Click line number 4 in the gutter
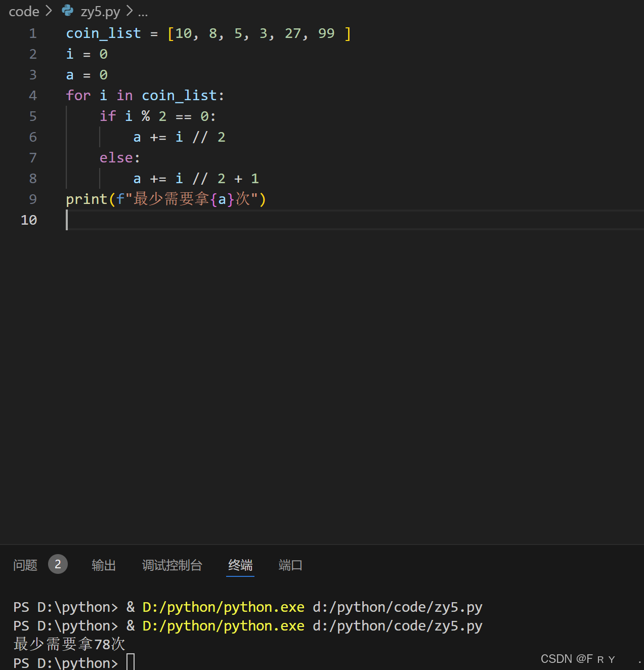The image size is (644, 670). (33, 96)
